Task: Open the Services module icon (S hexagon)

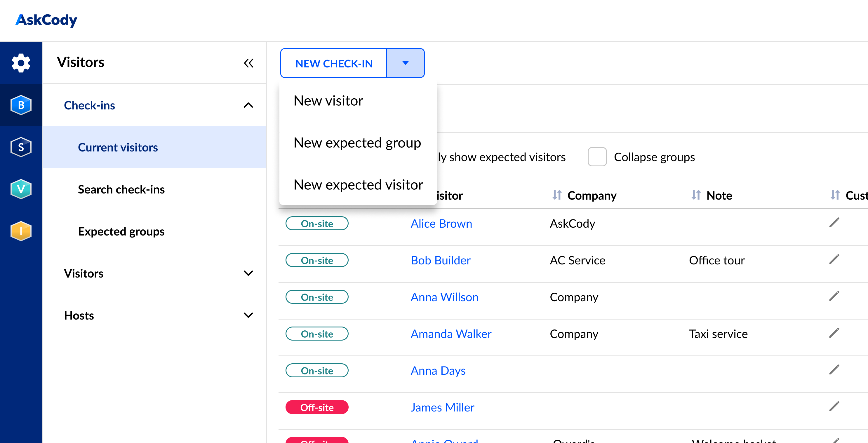Action: 21,147
